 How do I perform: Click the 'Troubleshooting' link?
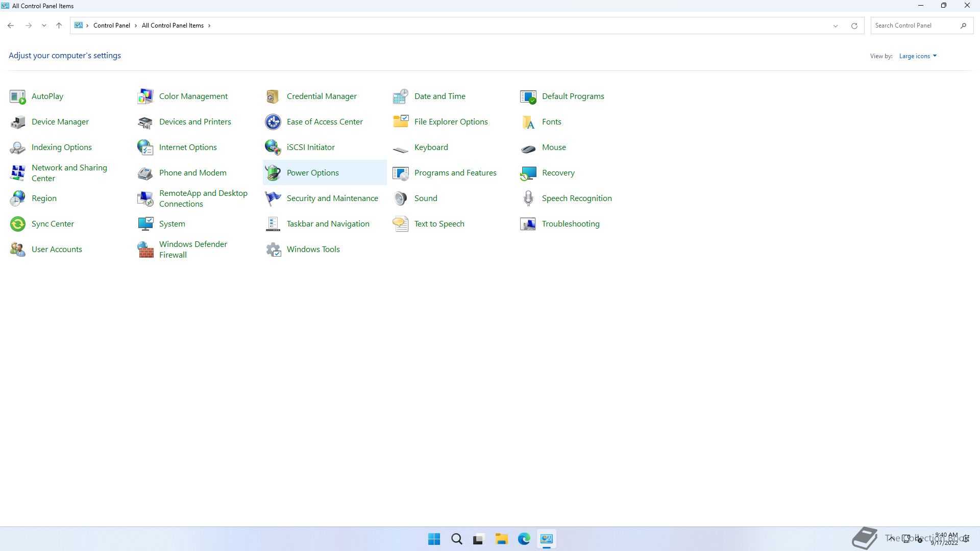coord(571,224)
